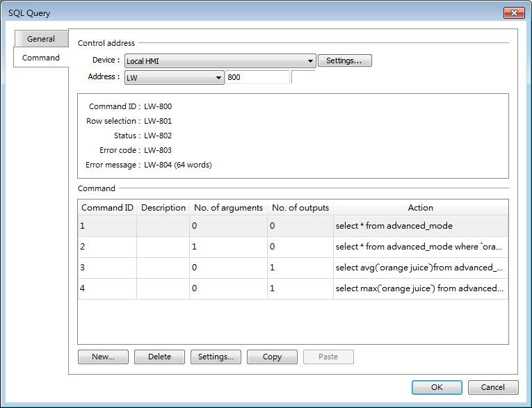Select row 'select avg(`orange juice`)from advanced_...'

click(293, 268)
